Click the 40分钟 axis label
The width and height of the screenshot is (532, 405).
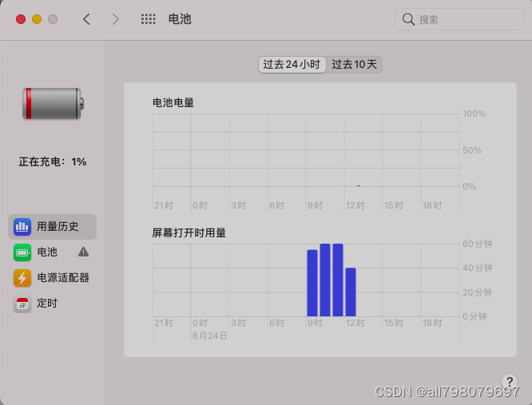pyautogui.click(x=478, y=268)
